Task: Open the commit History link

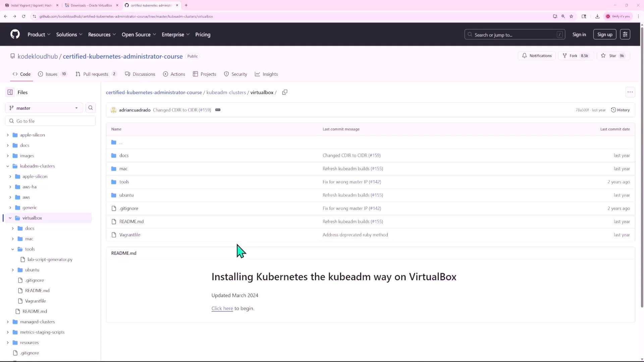Action: click(620, 110)
